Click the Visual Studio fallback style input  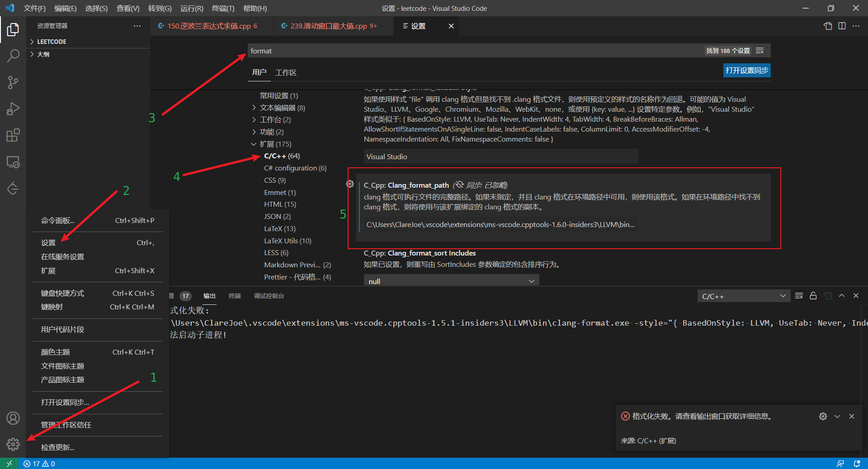click(501, 156)
